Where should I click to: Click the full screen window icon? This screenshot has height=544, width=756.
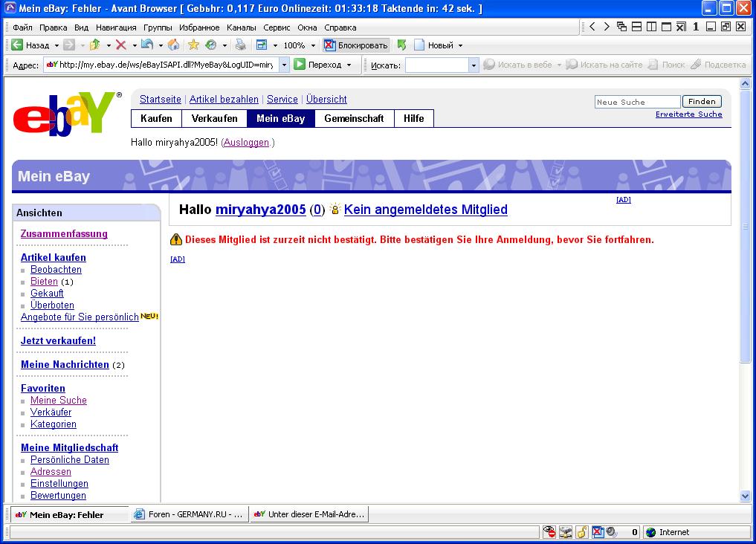[x=262, y=45]
